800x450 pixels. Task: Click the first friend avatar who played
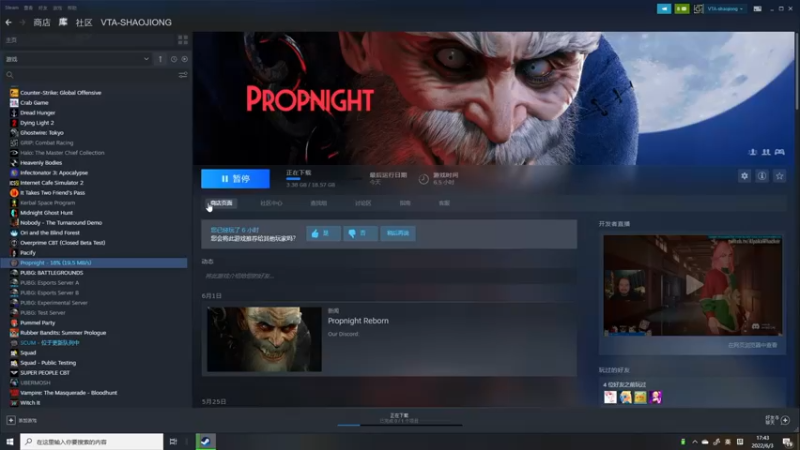(610, 397)
